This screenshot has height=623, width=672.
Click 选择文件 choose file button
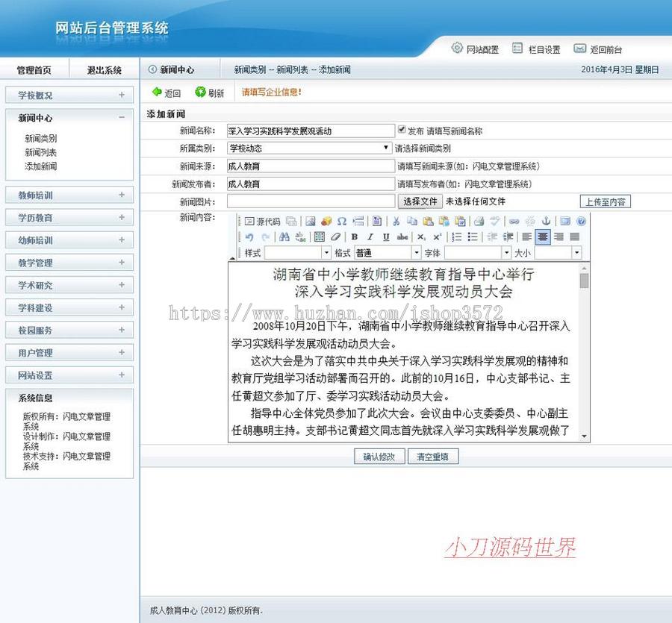(420, 201)
